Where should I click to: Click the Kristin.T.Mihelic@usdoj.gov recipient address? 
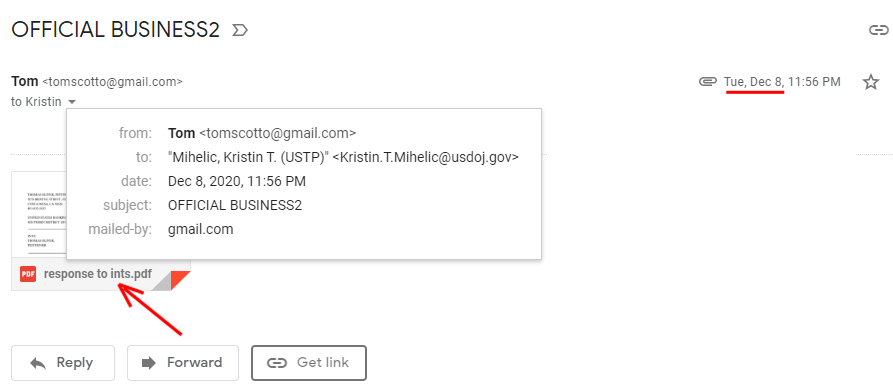(425, 157)
